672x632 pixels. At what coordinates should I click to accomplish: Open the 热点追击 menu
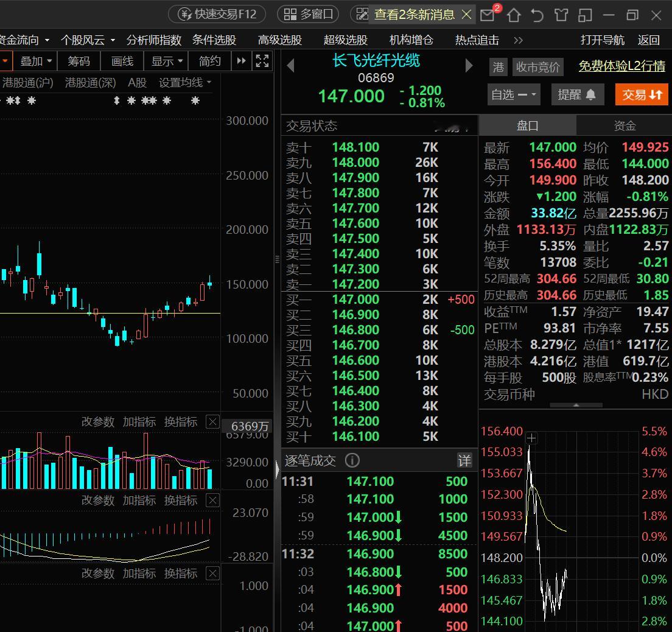[477, 40]
